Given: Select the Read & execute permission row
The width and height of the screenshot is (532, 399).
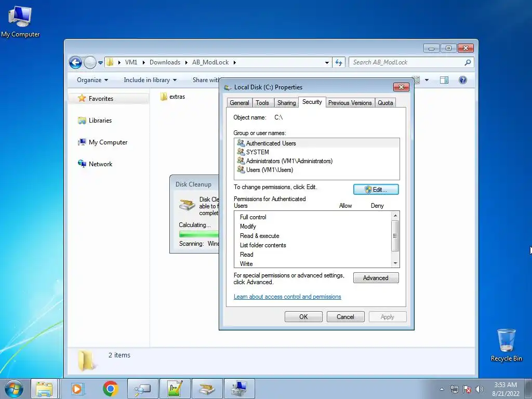Looking at the screenshot, I should (x=313, y=236).
